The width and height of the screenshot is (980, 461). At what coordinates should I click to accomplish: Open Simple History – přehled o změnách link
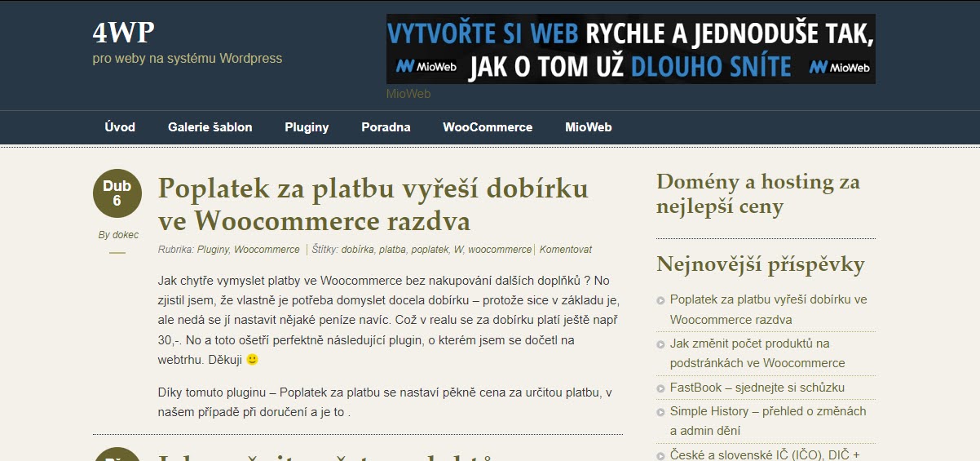point(768,421)
